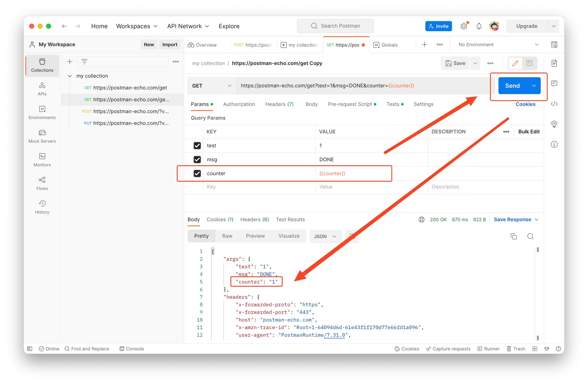Expand the Send button dropdown arrow

[x=534, y=86]
